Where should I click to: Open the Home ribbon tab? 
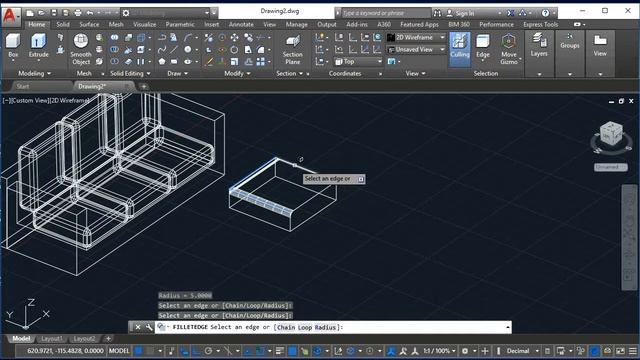click(37, 24)
